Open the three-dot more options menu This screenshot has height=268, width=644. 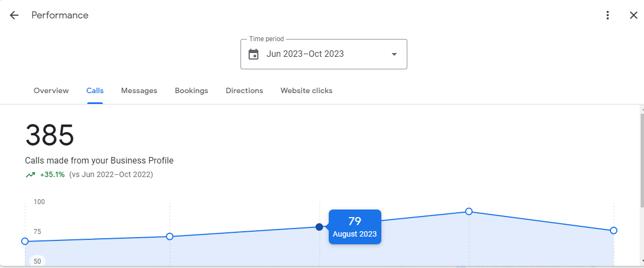608,16
